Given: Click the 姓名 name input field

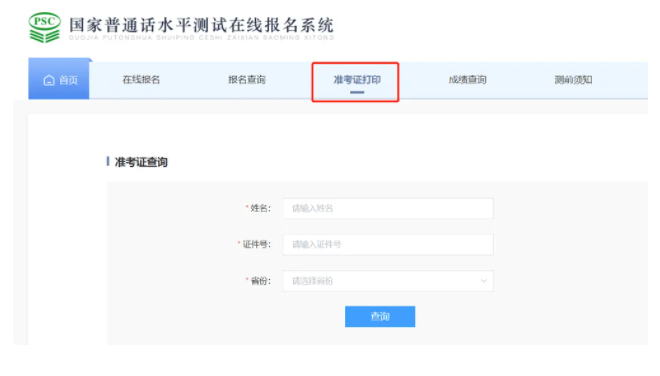Looking at the screenshot, I should click(x=388, y=208).
